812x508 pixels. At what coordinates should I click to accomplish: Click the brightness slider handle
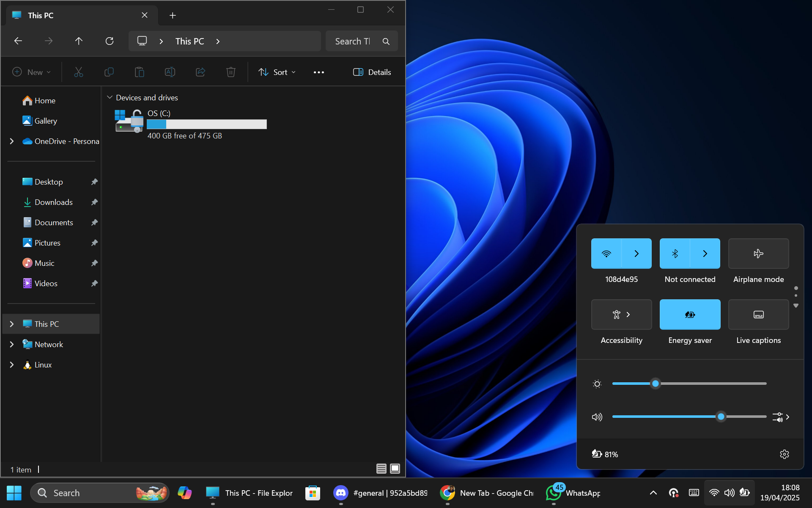pyautogui.click(x=656, y=384)
